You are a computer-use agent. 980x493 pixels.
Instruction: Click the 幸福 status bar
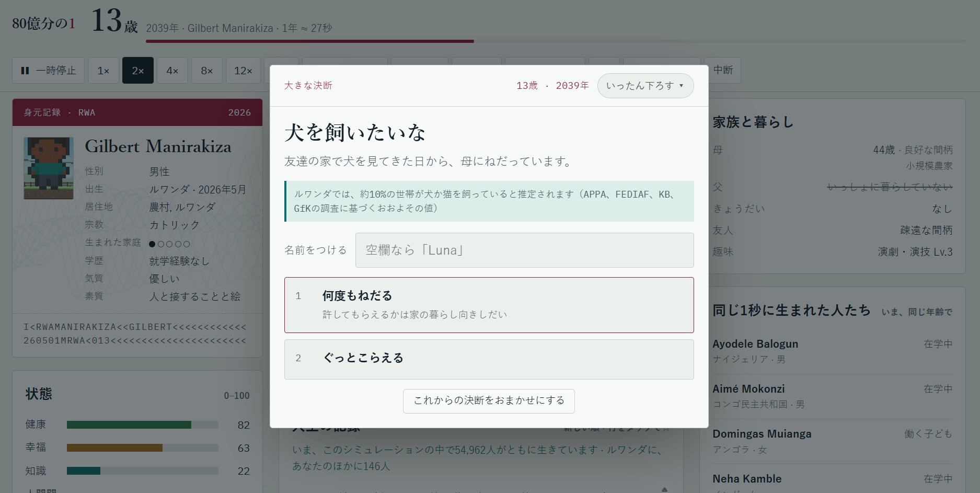(x=142, y=448)
